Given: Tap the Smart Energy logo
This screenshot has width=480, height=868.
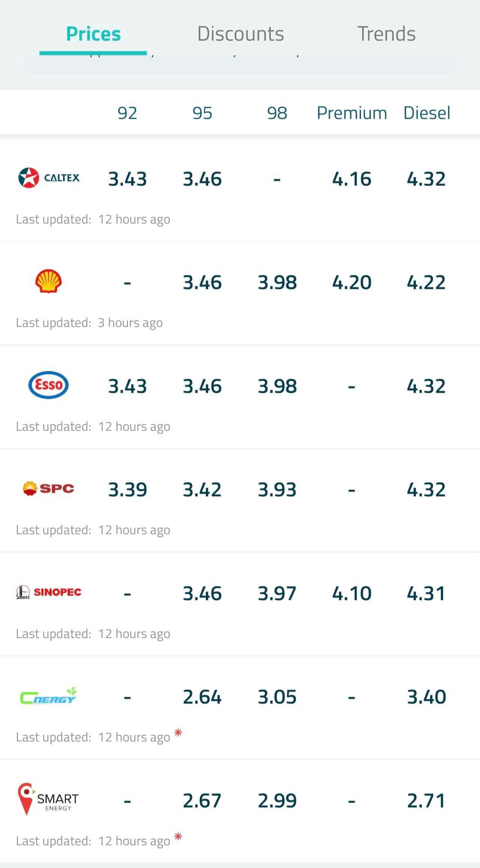Looking at the screenshot, I should click(48, 799).
